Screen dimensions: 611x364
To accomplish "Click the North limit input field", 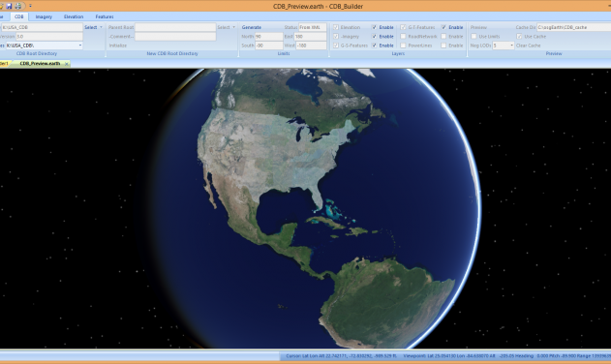I will click(x=269, y=36).
